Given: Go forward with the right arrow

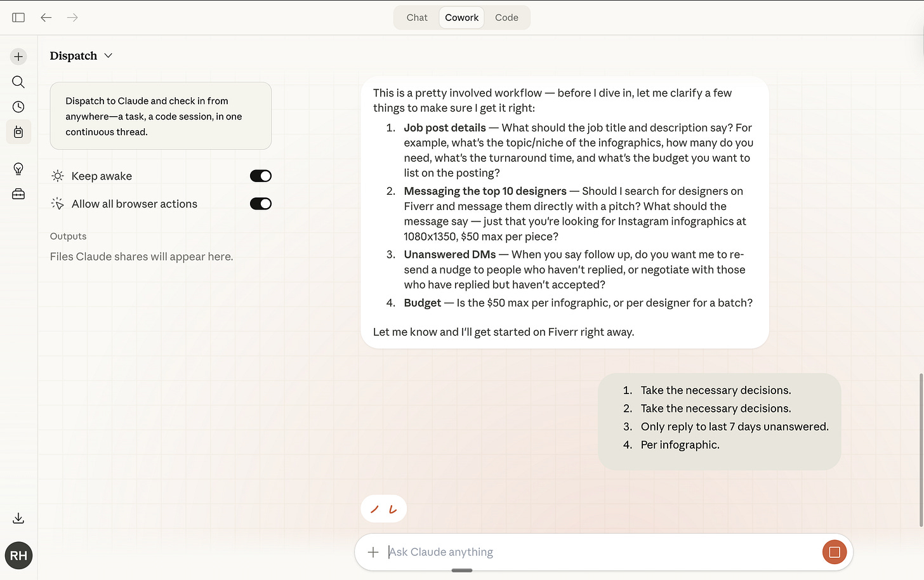Looking at the screenshot, I should 72,18.
